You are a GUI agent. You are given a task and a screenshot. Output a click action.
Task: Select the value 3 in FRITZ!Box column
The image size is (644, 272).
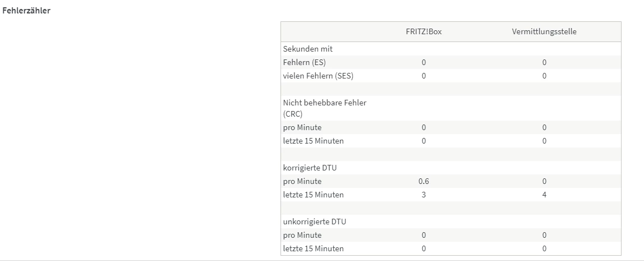(424, 195)
